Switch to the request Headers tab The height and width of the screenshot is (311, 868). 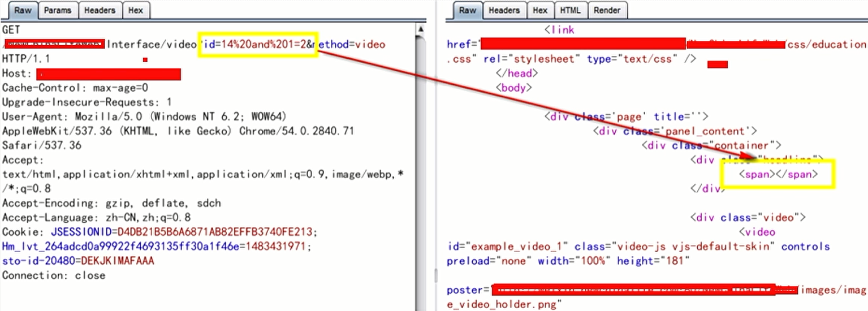(x=100, y=10)
